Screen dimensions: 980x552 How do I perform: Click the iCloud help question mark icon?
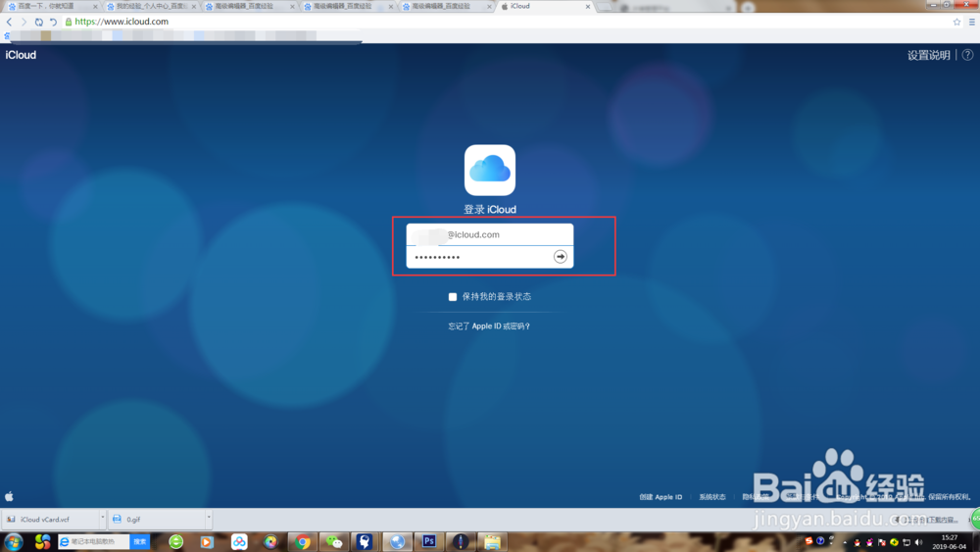pyautogui.click(x=967, y=55)
